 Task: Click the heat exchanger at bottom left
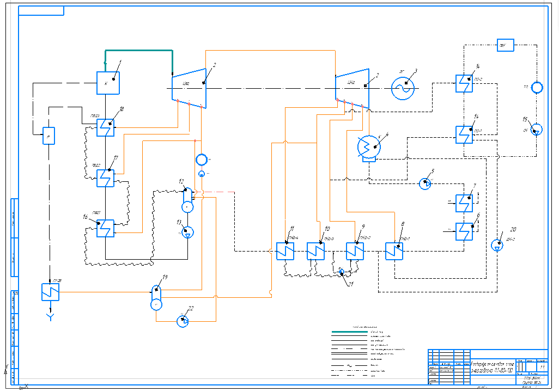(x=50, y=292)
